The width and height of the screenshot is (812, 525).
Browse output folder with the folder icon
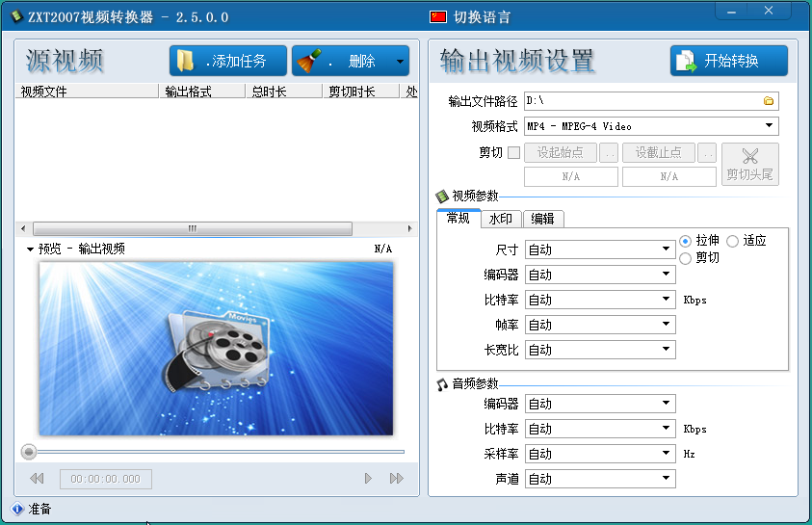pyautogui.click(x=769, y=101)
